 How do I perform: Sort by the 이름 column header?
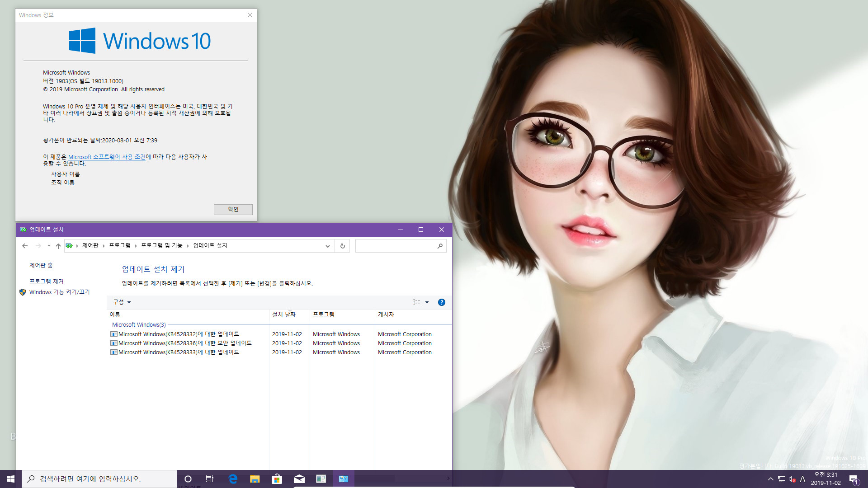point(188,314)
